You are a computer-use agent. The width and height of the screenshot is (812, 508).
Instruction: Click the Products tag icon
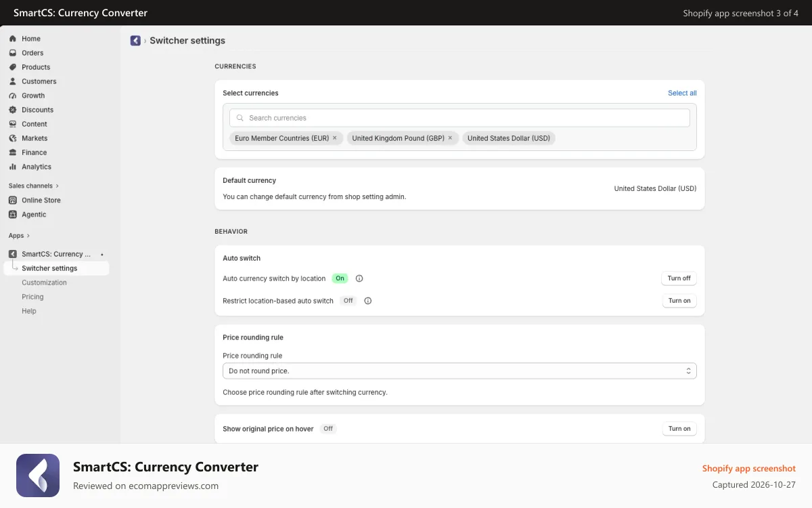click(x=12, y=67)
